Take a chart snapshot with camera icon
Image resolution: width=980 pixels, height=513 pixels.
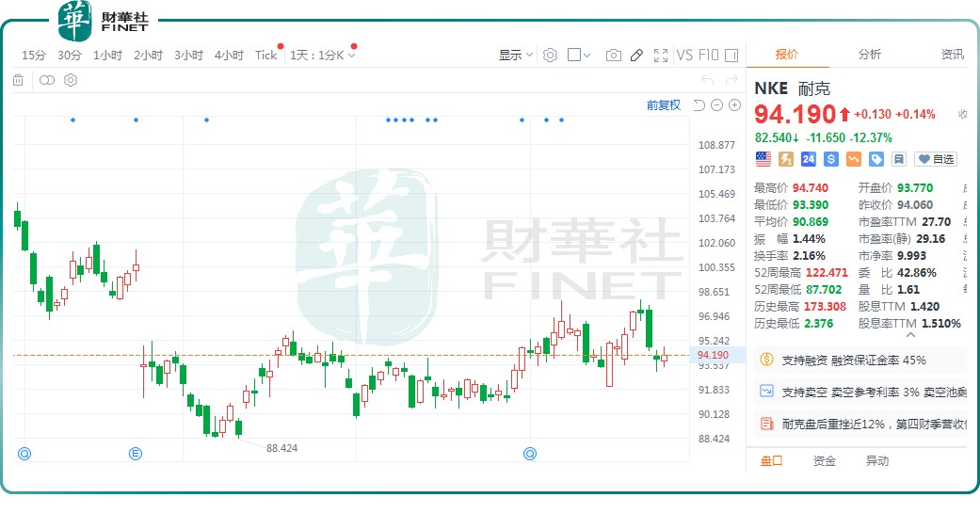(614, 56)
